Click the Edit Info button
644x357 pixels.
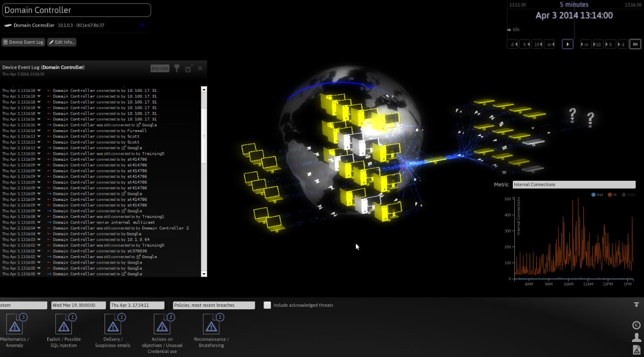(62, 42)
